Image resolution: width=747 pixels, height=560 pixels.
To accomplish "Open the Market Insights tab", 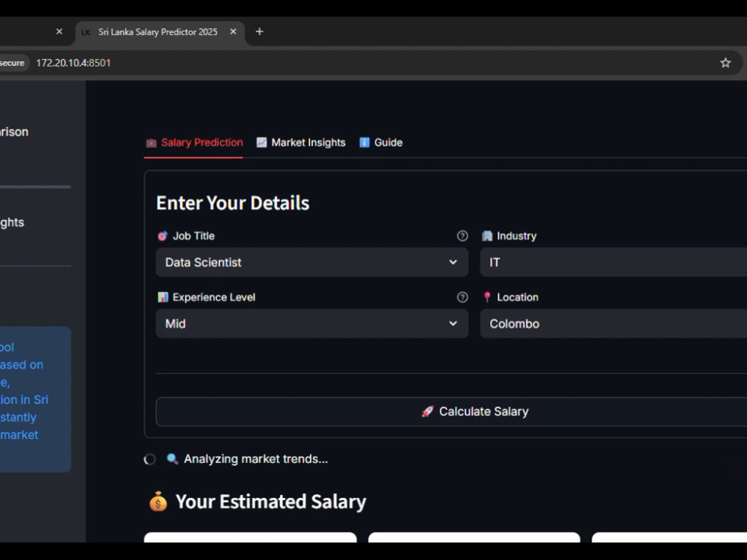I will 300,143.
